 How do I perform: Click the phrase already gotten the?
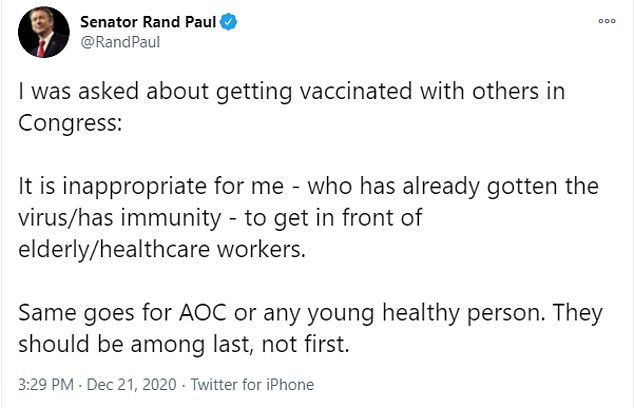[x=503, y=185]
